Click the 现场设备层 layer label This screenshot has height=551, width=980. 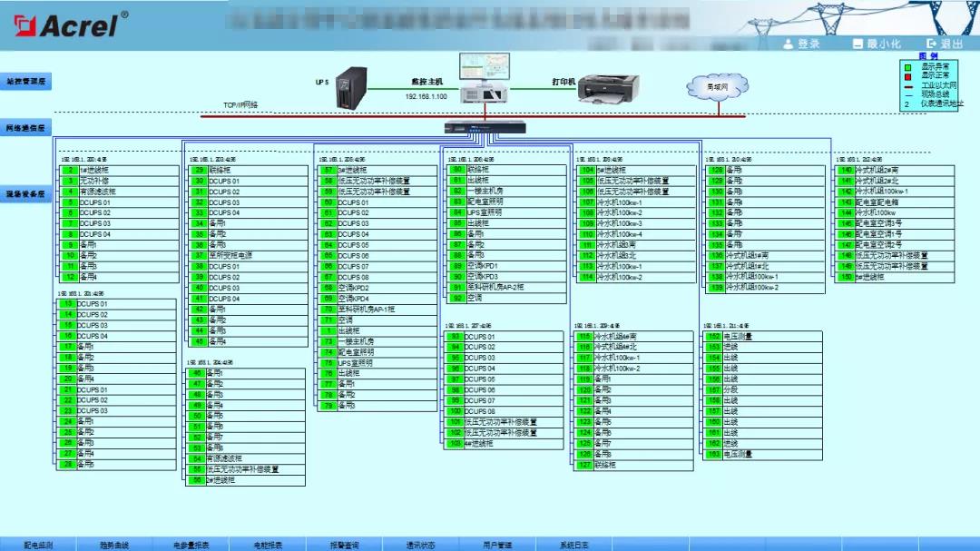pyautogui.click(x=25, y=193)
